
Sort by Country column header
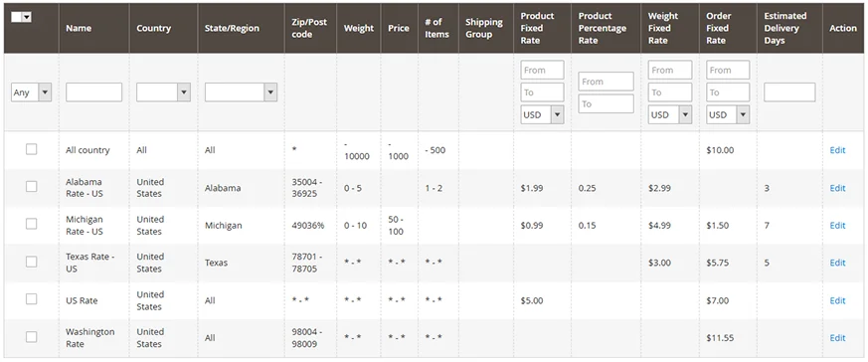(154, 28)
